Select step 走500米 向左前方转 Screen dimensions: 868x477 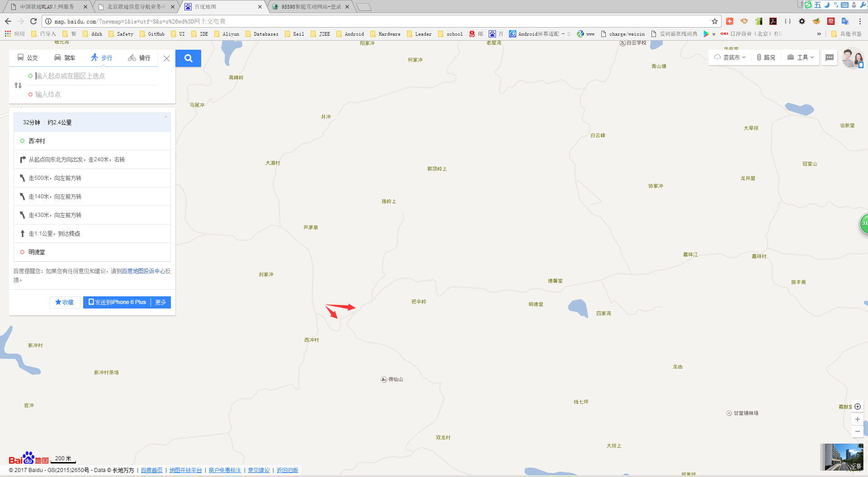pos(92,178)
